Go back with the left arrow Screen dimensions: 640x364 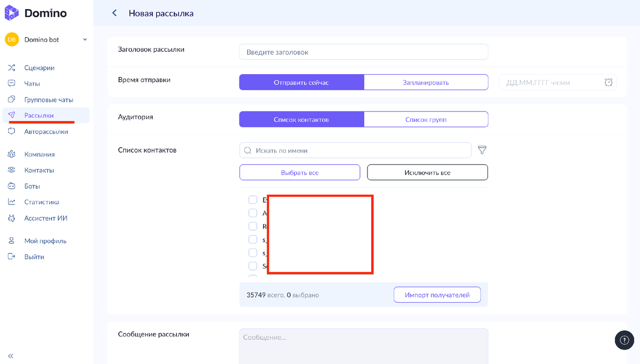[x=114, y=13]
